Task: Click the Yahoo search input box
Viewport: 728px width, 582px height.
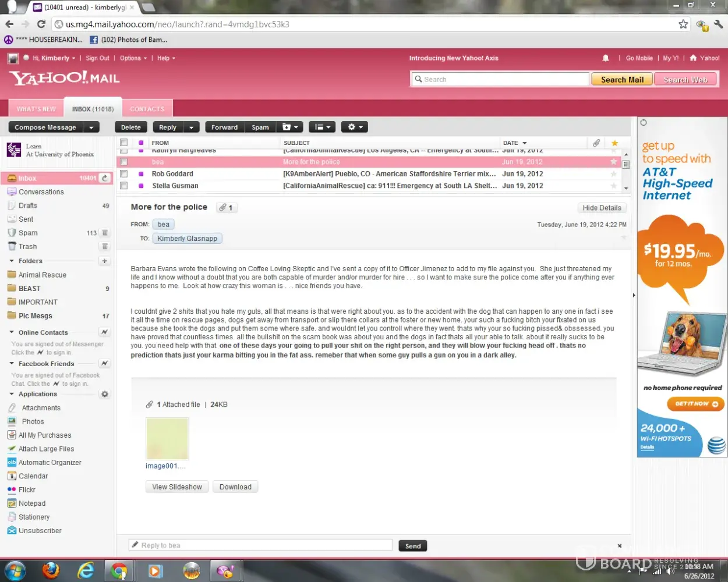Action: click(500, 79)
